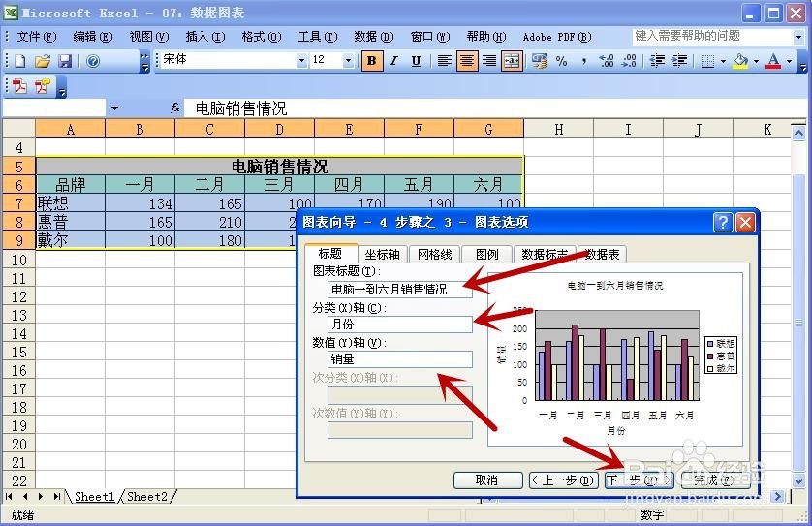Open font size dropdown 12
The width and height of the screenshot is (812, 526).
point(348,61)
